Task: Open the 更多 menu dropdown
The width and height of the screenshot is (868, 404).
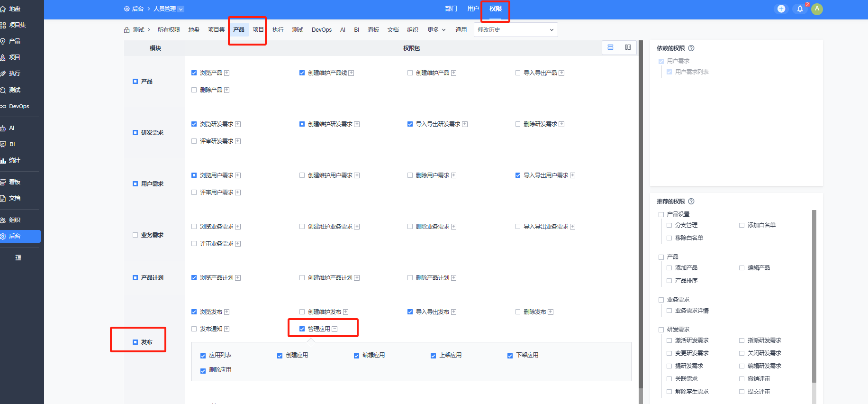Action: point(436,29)
